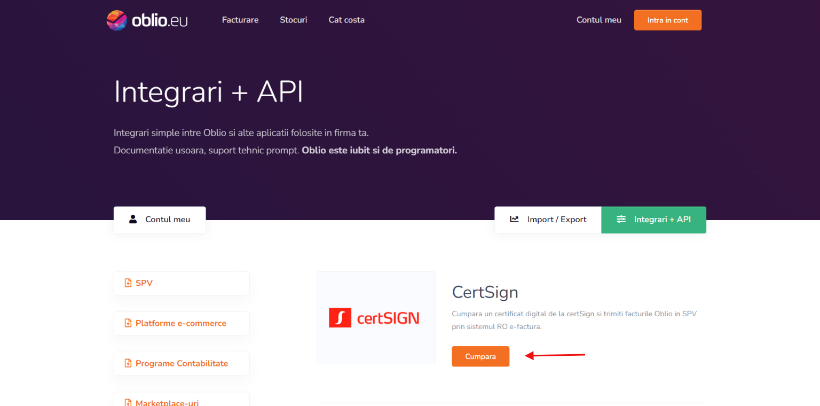Viewport: 820px width, 406px height.
Task: Open the Marketplace-uri category
Action: (x=181, y=399)
